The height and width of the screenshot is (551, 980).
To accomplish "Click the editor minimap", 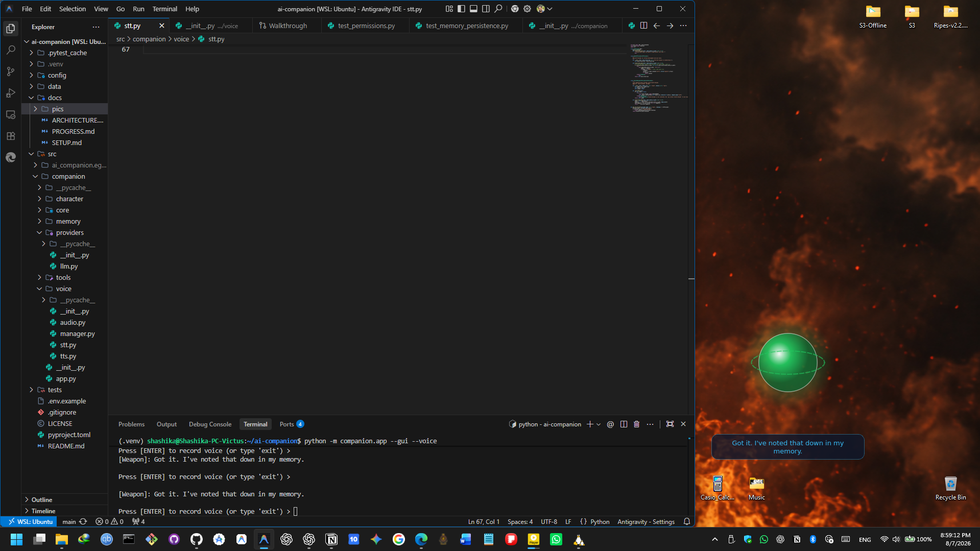I will pos(658,78).
